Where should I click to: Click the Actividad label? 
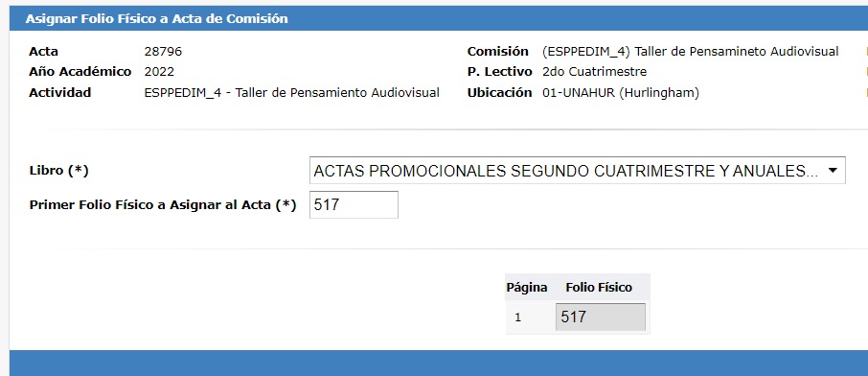(x=59, y=93)
